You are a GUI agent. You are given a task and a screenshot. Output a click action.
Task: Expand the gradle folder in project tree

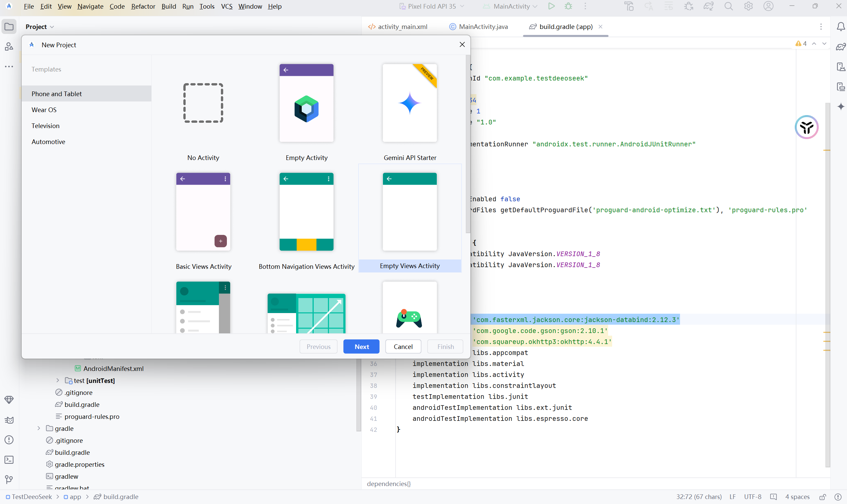pos(39,428)
